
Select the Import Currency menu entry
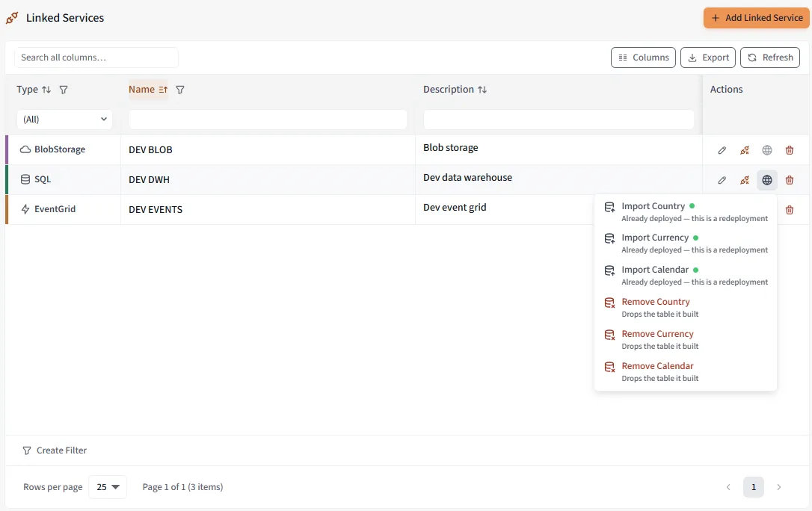pos(686,244)
